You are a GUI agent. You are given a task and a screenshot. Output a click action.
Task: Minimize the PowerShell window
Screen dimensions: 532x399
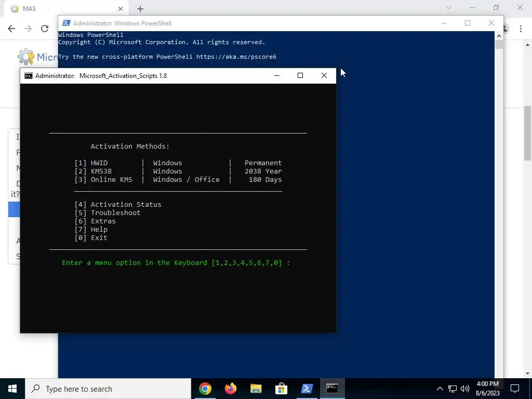(444, 23)
